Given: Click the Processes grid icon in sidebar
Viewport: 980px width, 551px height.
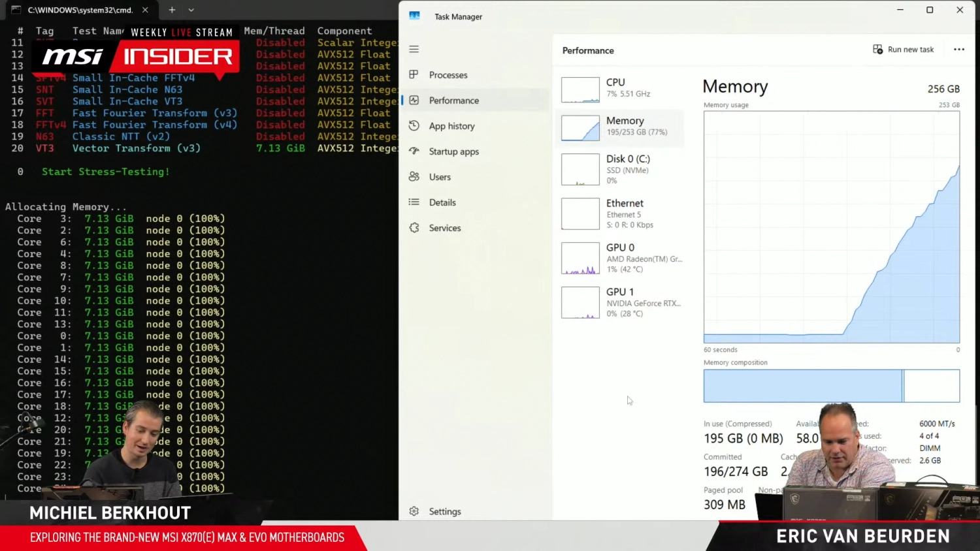Looking at the screenshot, I should pos(414,75).
